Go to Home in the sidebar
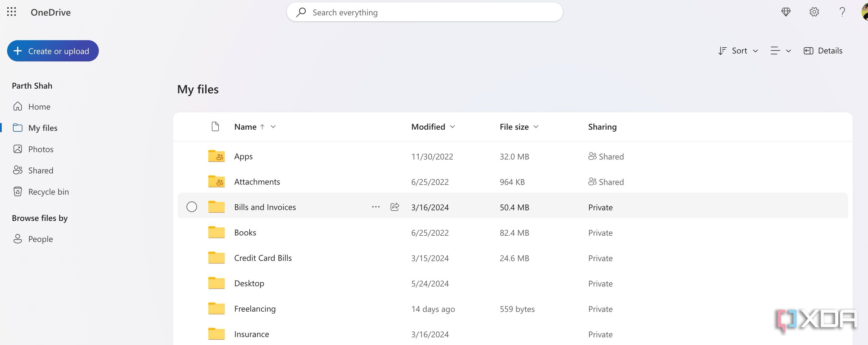This screenshot has width=868, height=345. 32,107
